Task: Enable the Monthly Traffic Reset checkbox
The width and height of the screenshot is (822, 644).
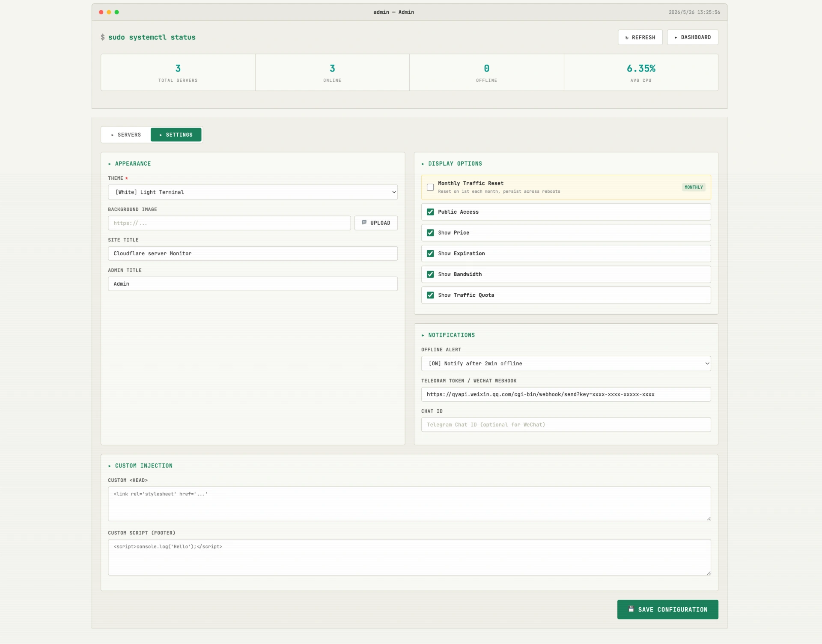Action: click(x=430, y=187)
